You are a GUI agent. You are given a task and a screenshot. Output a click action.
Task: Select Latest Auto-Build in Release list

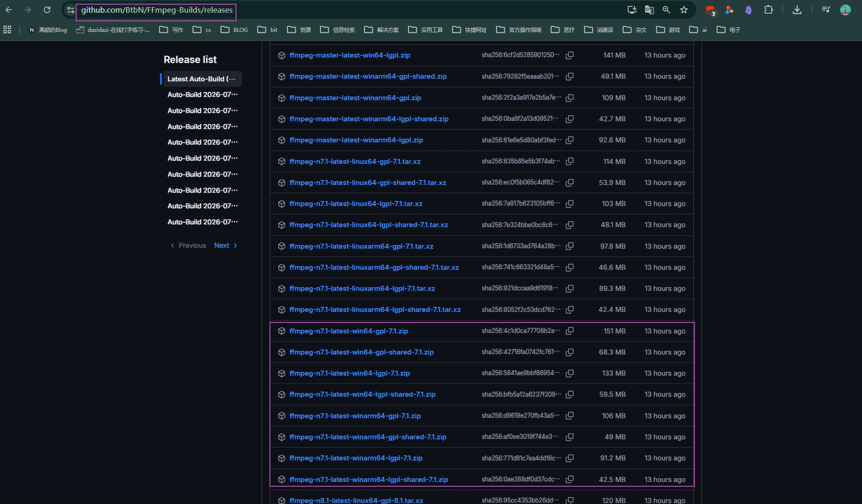(202, 79)
